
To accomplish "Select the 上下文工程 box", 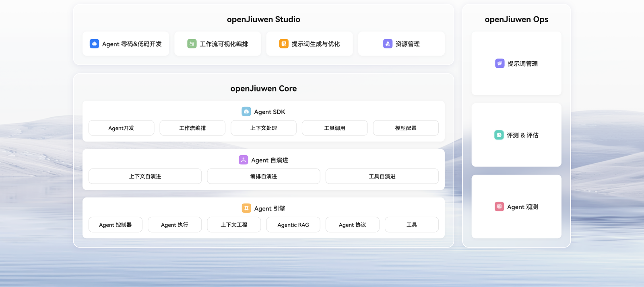I will coord(234,225).
